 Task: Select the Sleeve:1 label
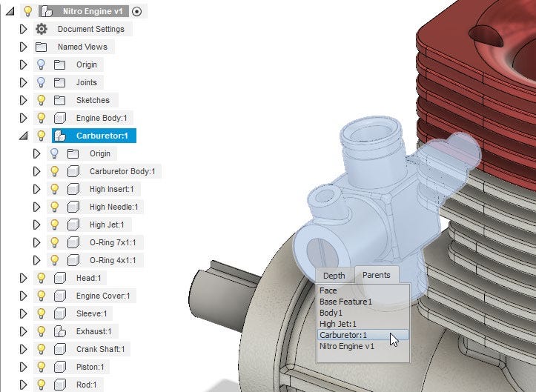(92, 313)
